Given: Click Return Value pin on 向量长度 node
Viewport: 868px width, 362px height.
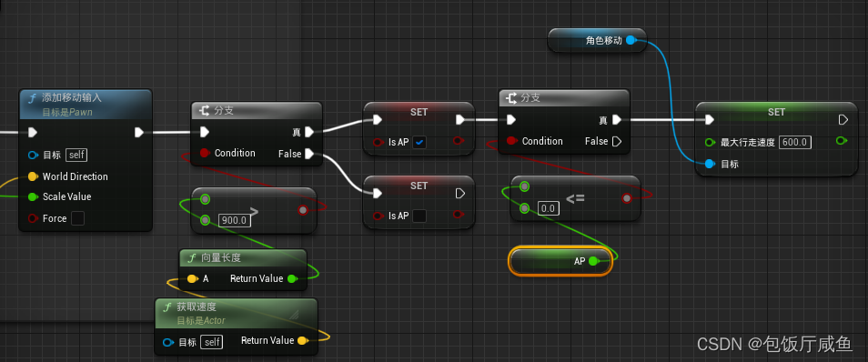Looking at the screenshot, I should coord(292,278).
